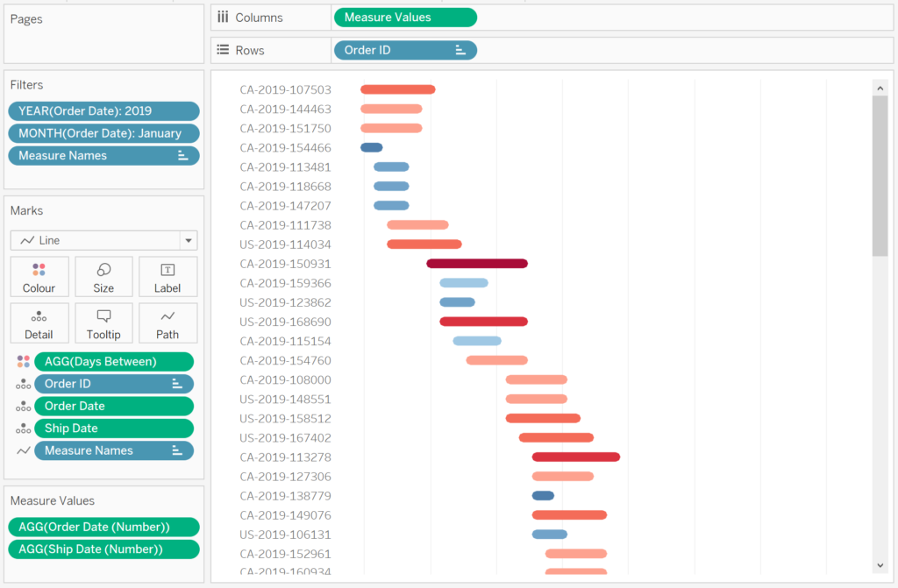
Task: Open the Path marks card
Action: (167, 322)
